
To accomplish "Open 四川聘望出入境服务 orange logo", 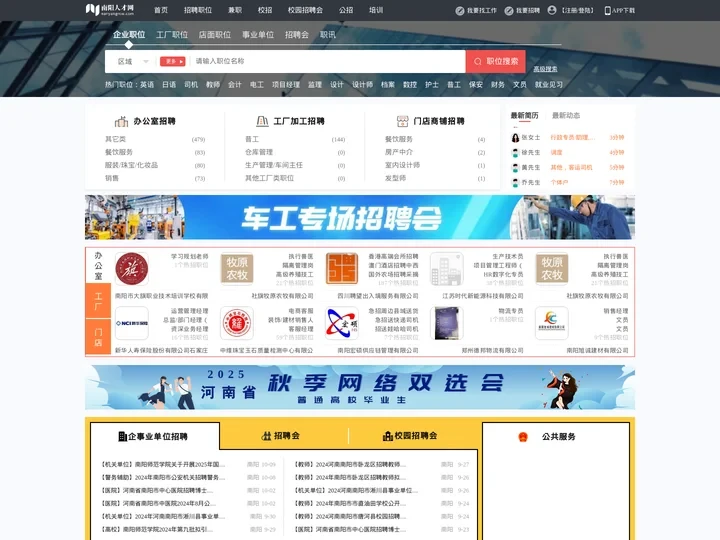I will 342,269.
